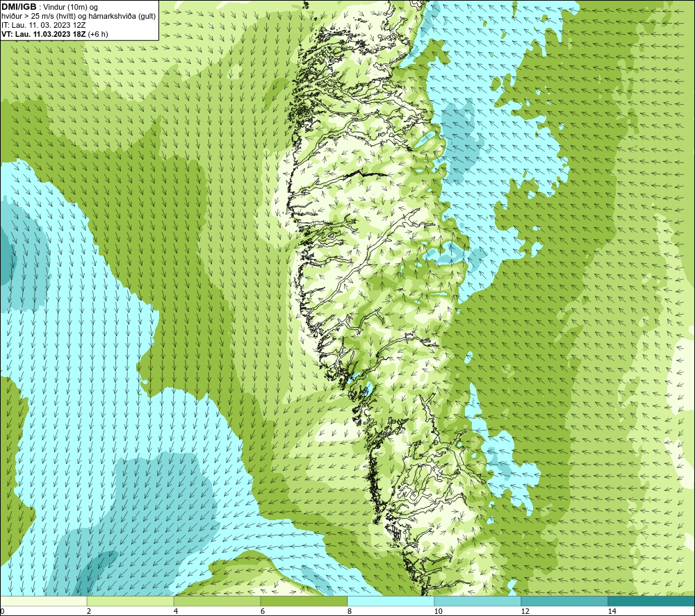
Task: Pick the dark teal above-14 m/s scale swatch
Action: point(652,601)
